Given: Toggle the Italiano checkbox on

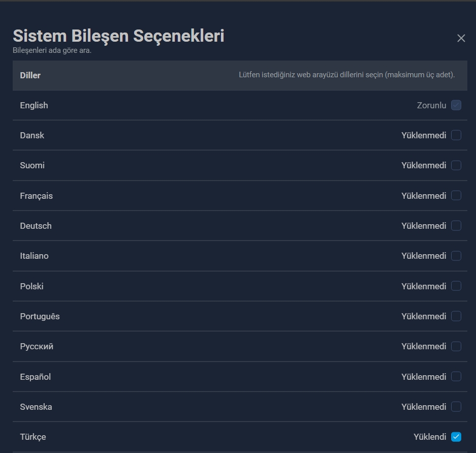Looking at the screenshot, I should point(456,256).
